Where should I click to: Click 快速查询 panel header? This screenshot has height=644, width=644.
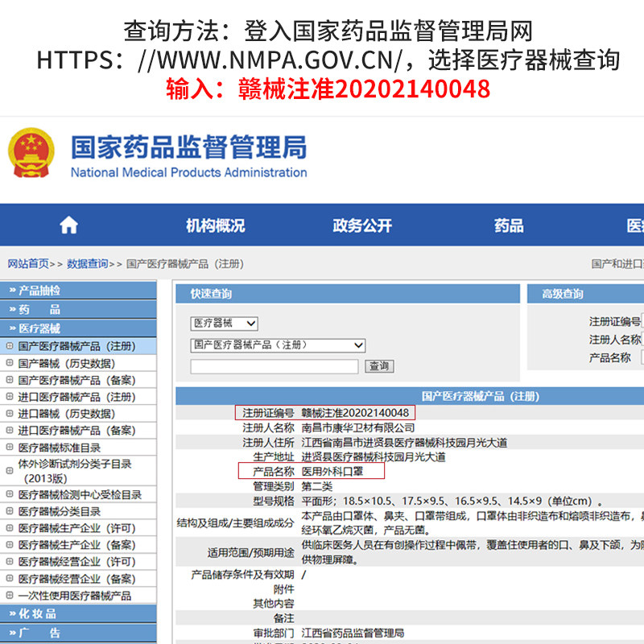[348, 294]
